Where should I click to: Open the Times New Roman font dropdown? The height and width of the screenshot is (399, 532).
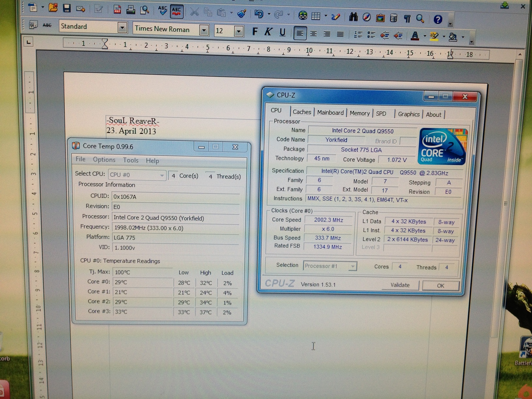pos(204,30)
